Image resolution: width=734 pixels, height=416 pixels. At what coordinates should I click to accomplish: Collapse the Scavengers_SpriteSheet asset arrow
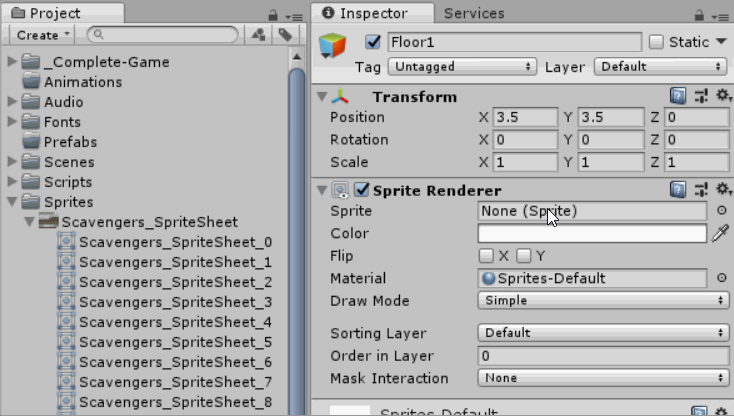[x=29, y=221]
